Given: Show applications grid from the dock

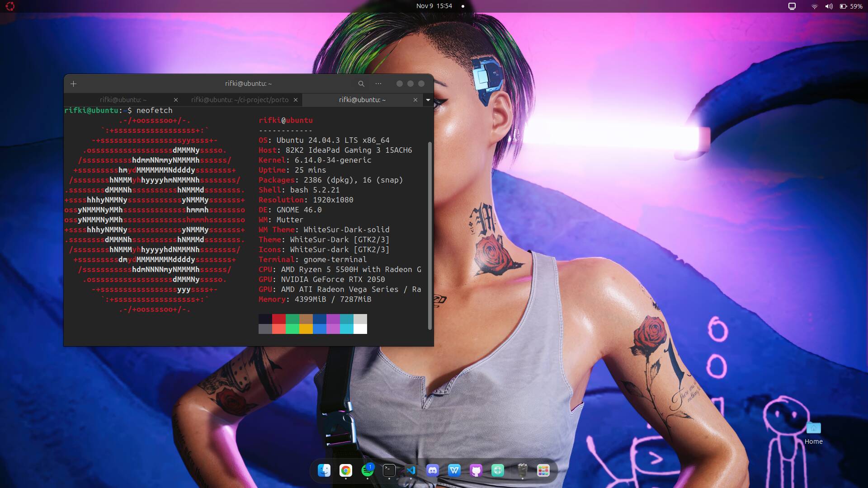Looking at the screenshot, I should [x=543, y=470].
